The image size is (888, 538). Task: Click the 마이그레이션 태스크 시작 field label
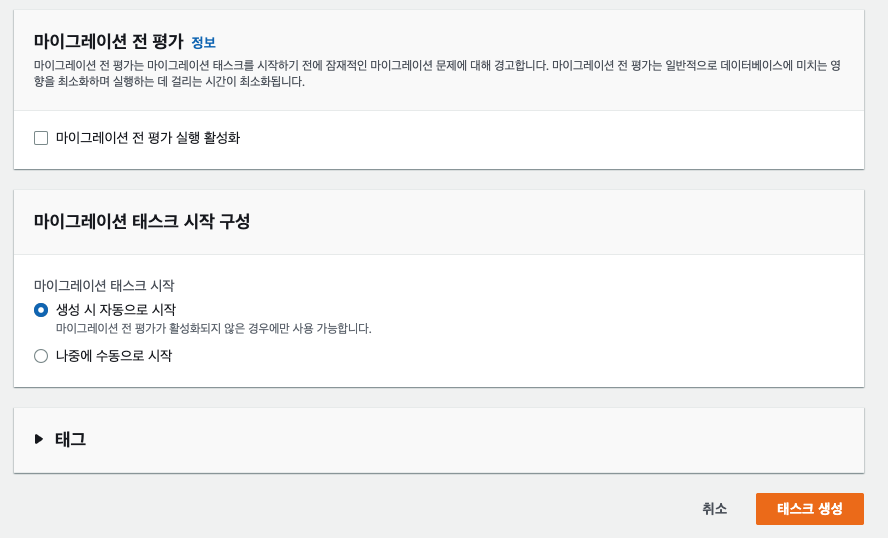(x=104, y=285)
